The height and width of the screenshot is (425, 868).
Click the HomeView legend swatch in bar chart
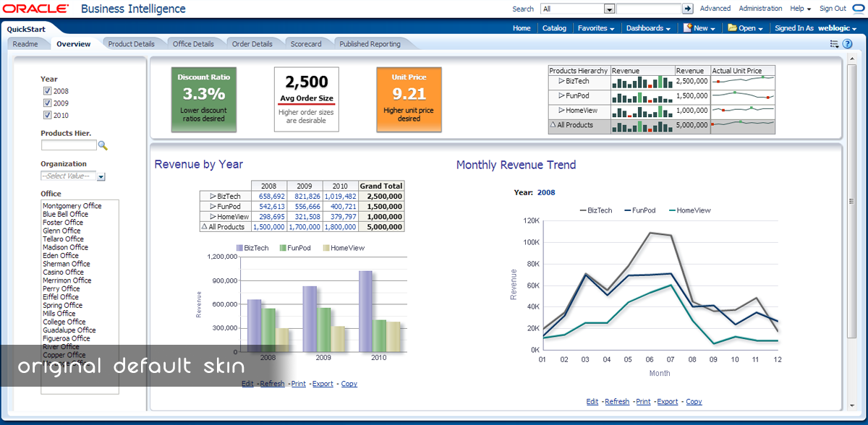click(x=326, y=248)
